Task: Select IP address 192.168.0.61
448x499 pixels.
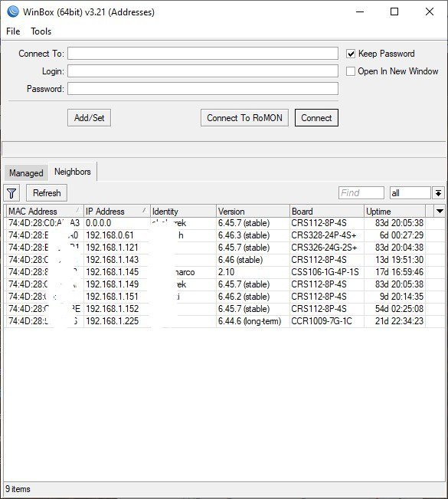Action: click(110, 235)
